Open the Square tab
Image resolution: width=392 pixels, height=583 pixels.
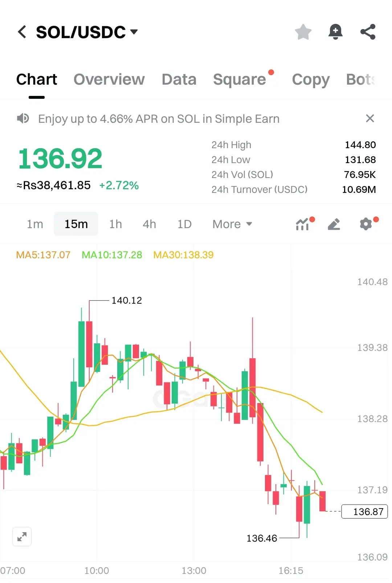tap(240, 80)
